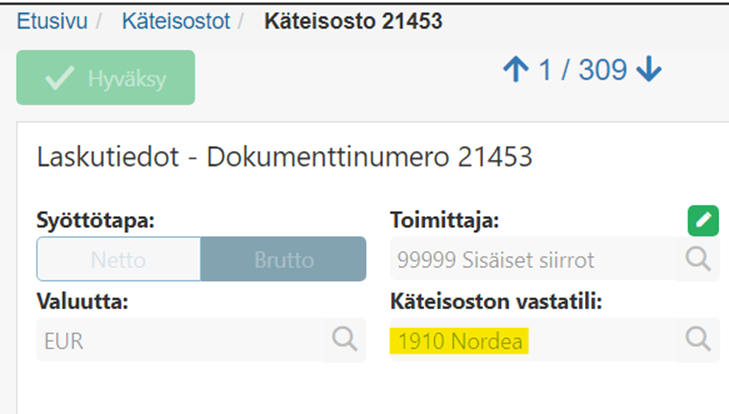Click the Käteisosto 21453 breadcrumb title
The height and width of the screenshot is (414, 729).
pyautogui.click(x=353, y=21)
